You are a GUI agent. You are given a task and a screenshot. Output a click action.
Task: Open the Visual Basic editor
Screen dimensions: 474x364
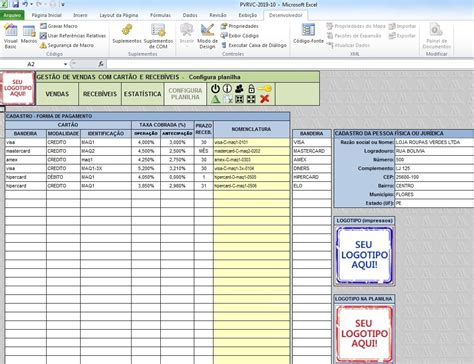point(11,36)
